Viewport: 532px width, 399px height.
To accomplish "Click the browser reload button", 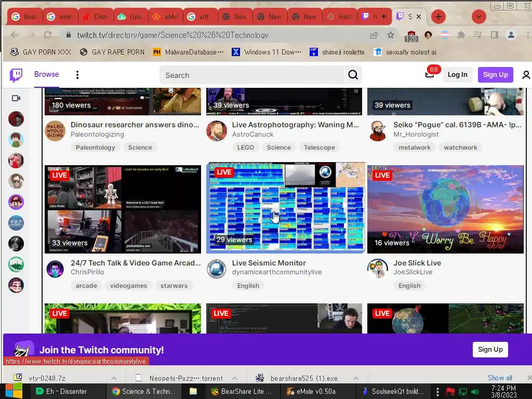I will pyautogui.click(x=48, y=35).
